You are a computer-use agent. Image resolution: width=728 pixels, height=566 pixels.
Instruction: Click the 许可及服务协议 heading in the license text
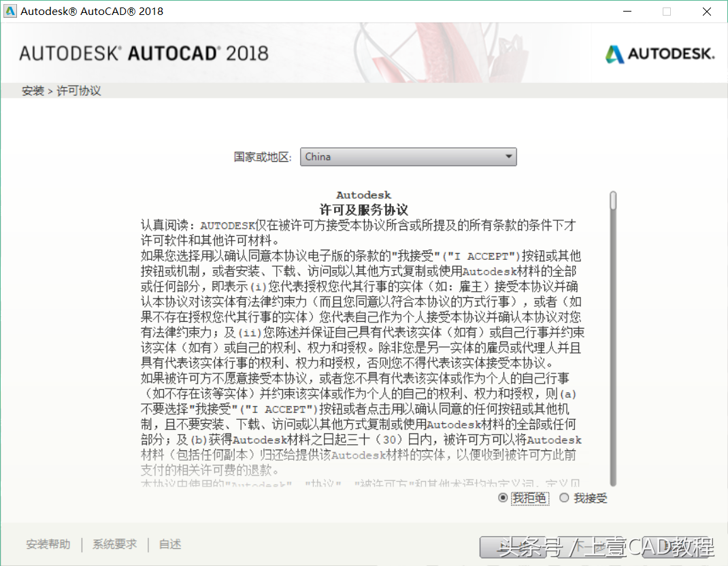363,210
